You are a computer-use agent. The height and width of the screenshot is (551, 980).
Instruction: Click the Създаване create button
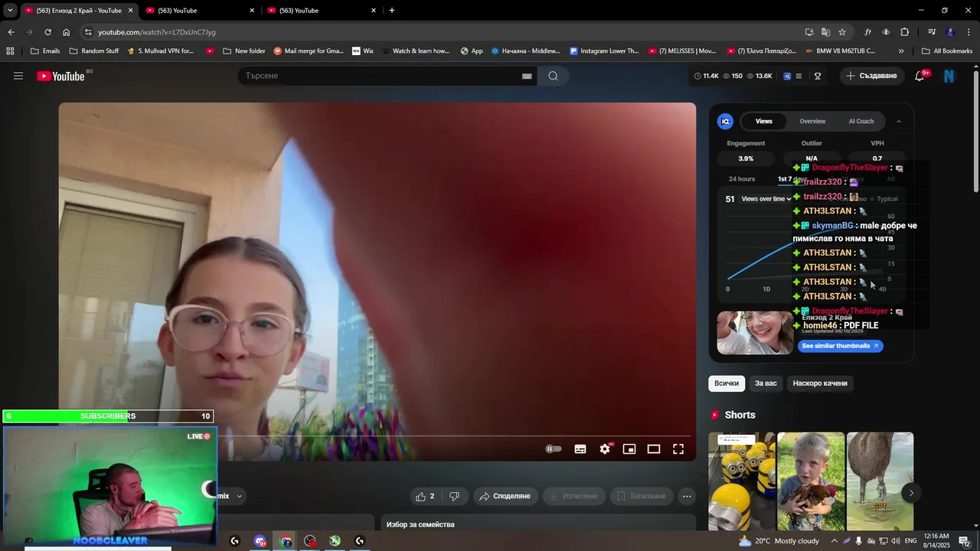871,76
